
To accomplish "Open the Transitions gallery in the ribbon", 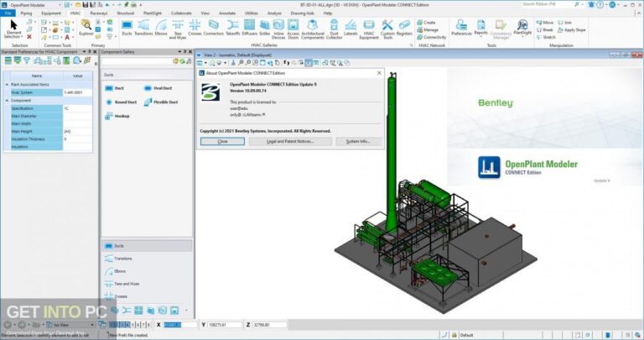I will pos(143,28).
